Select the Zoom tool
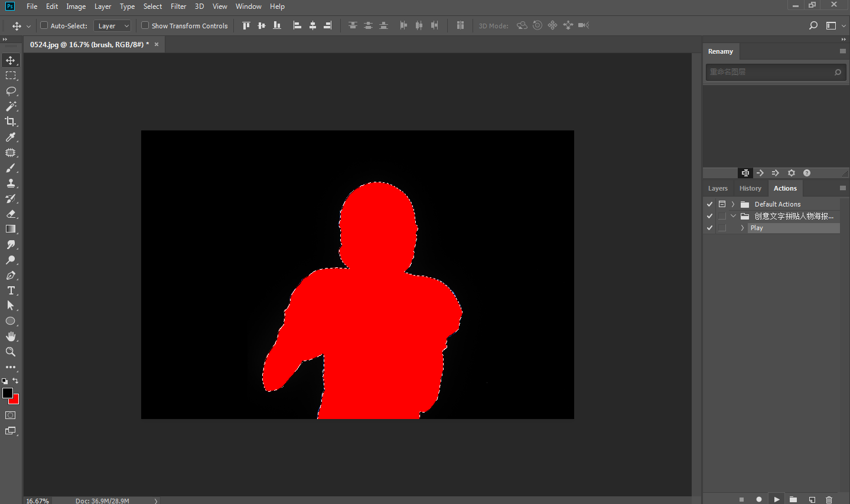 (x=11, y=352)
